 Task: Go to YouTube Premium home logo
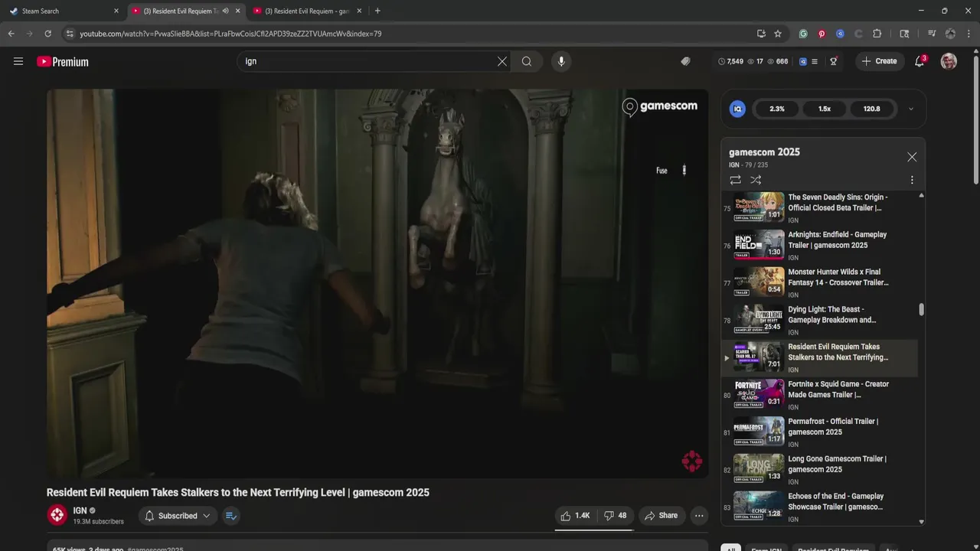[x=63, y=62]
